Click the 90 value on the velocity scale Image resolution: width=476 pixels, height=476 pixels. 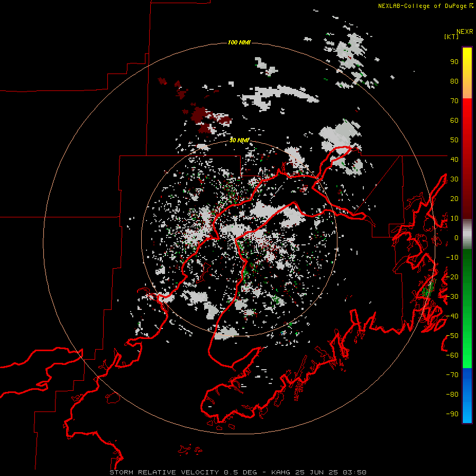(454, 62)
